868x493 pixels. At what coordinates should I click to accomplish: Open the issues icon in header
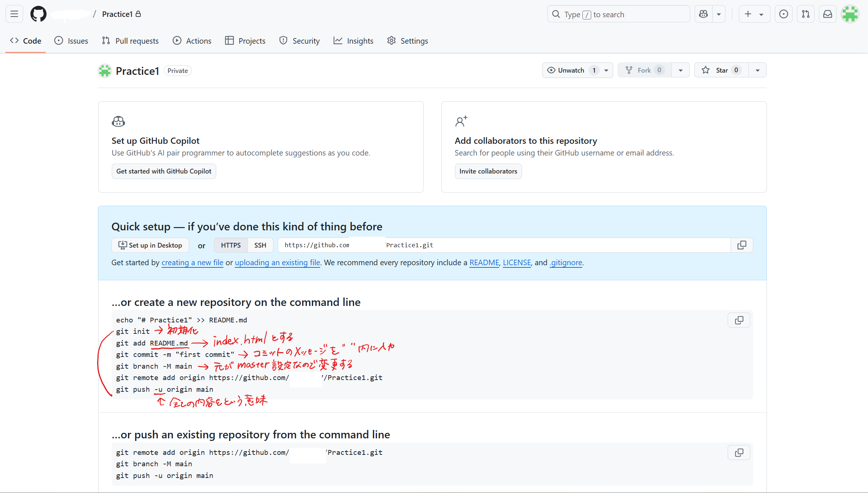coord(783,14)
